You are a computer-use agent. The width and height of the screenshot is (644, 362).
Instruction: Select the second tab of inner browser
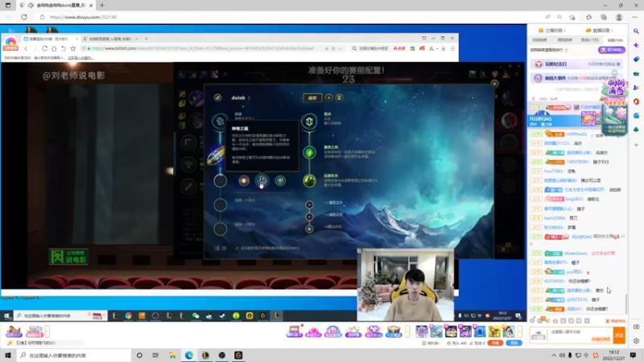[x=110, y=39]
